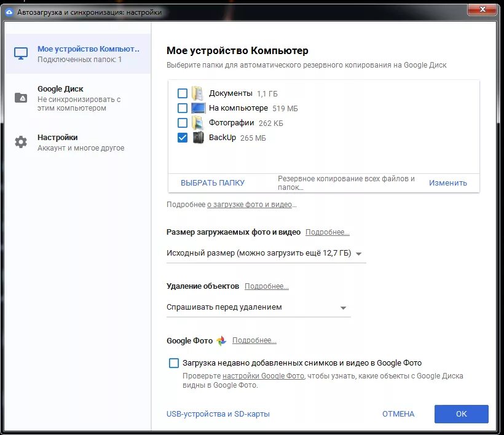This screenshot has width=504, height=435.
Task: Open the настройки Google Фото link
Action: point(263,376)
